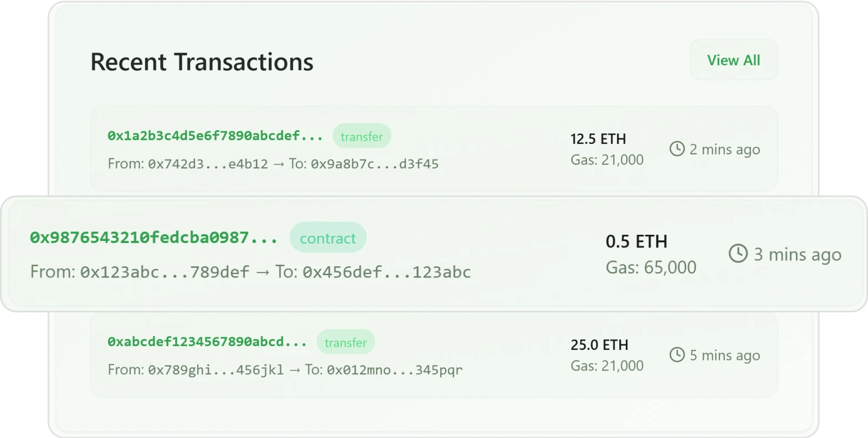Select recipient address 0x012mno...345pqr

coord(394,370)
